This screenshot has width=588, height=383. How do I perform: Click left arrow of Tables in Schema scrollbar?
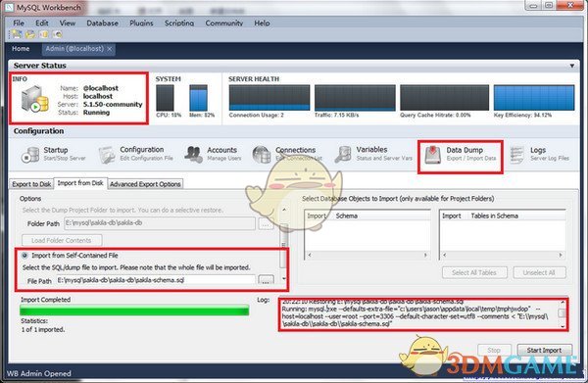(x=444, y=255)
